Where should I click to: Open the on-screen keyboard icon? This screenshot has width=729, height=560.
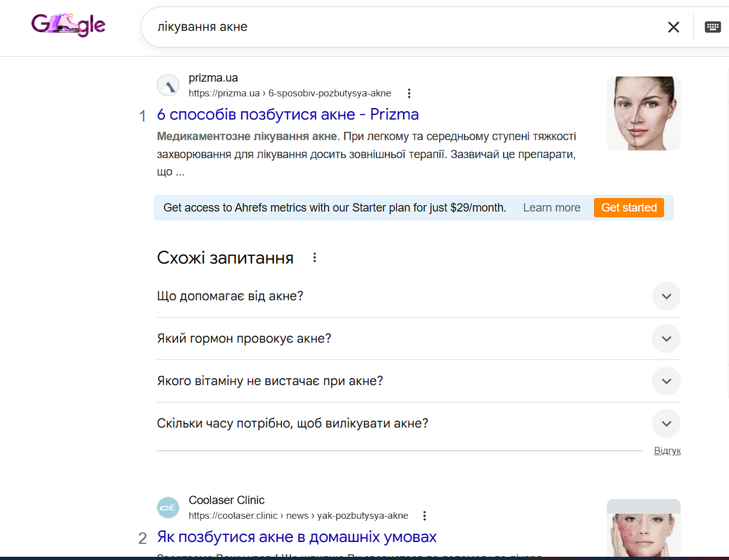(x=712, y=27)
